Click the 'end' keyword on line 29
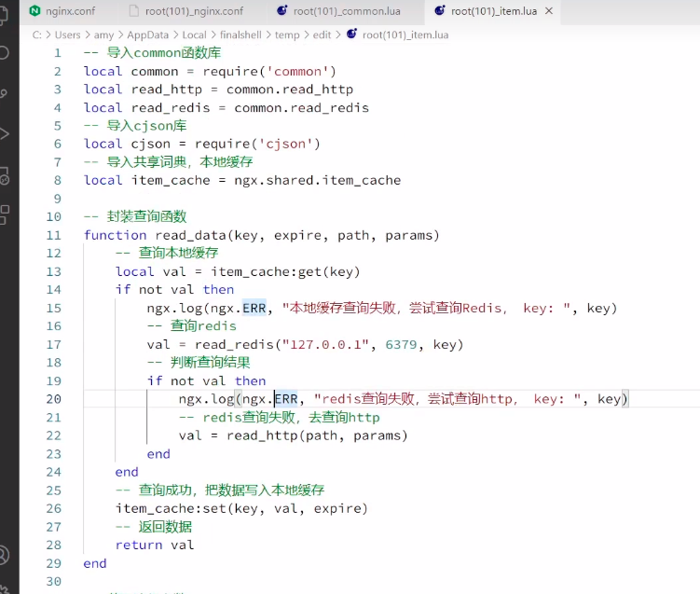 (x=95, y=563)
